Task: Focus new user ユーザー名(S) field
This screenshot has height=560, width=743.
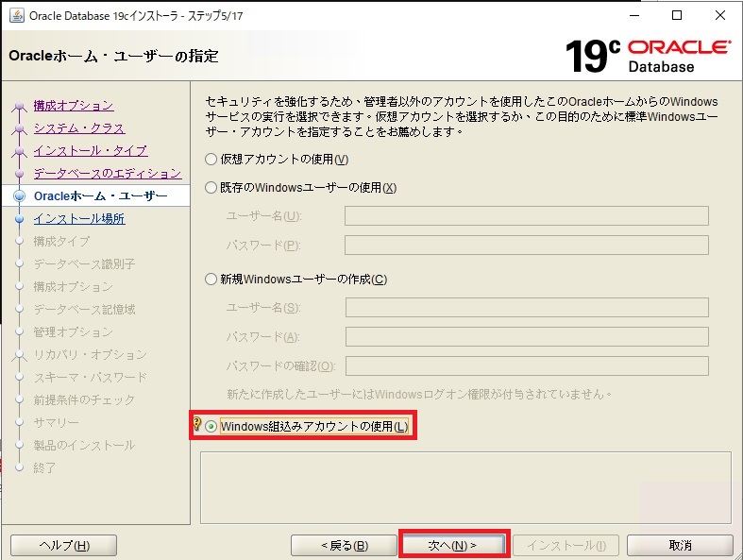Action: coord(527,307)
